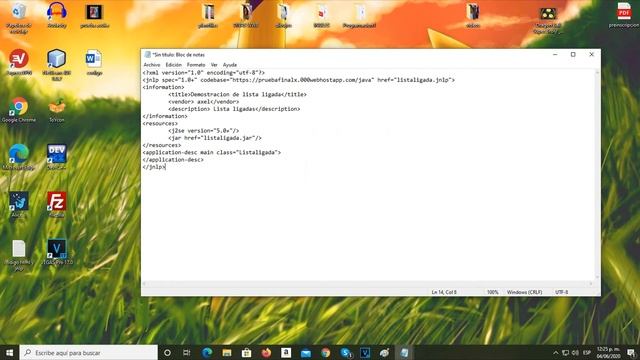Click the Notepad title bar icon
Screen dimensions: 640x360
[148, 54]
